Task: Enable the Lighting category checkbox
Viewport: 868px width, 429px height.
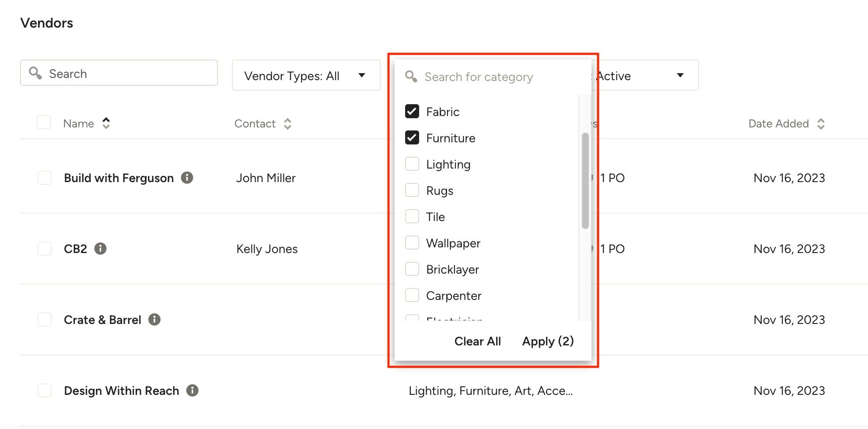Action: 412,164
